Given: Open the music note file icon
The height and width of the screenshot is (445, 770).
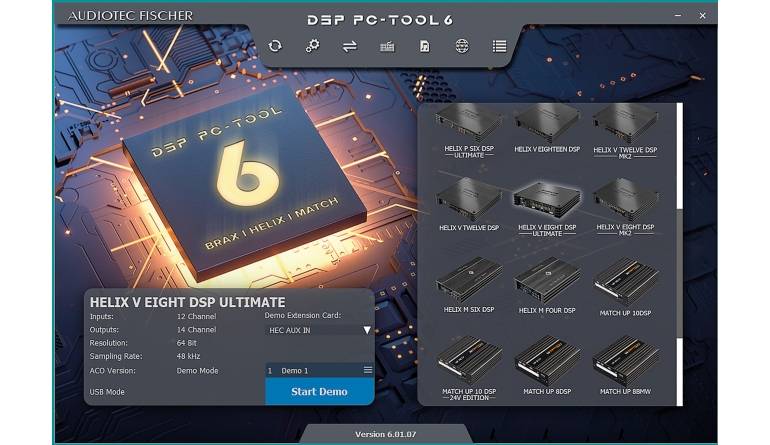Looking at the screenshot, I should [424, 46].
